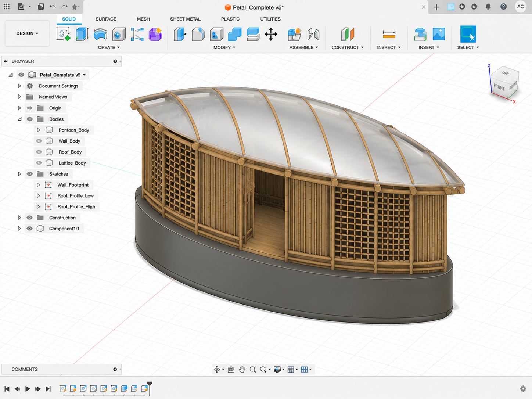Open timeline settings gear
This screenshot has width=532, height=399.
pos(523,389)
